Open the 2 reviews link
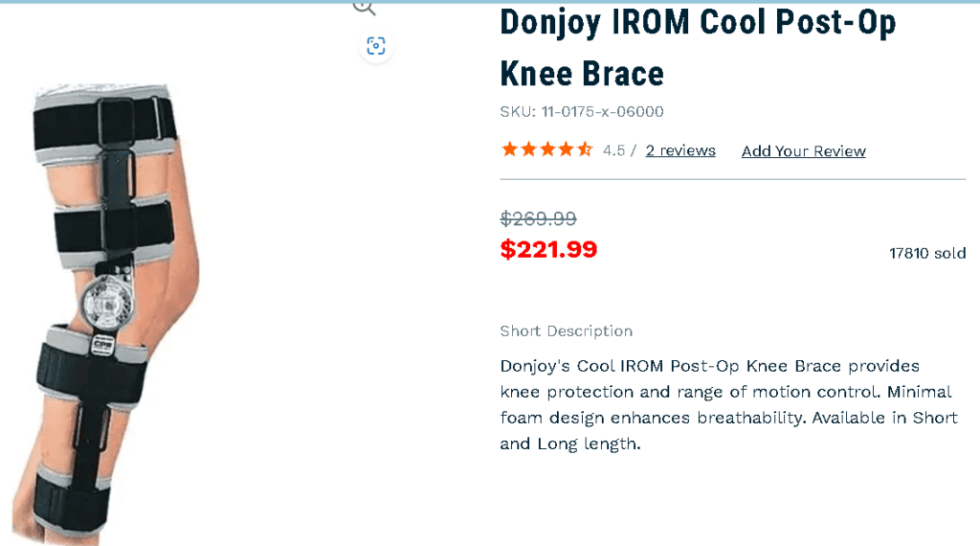Viewport: 980px width, 546px height. (680, 150)
